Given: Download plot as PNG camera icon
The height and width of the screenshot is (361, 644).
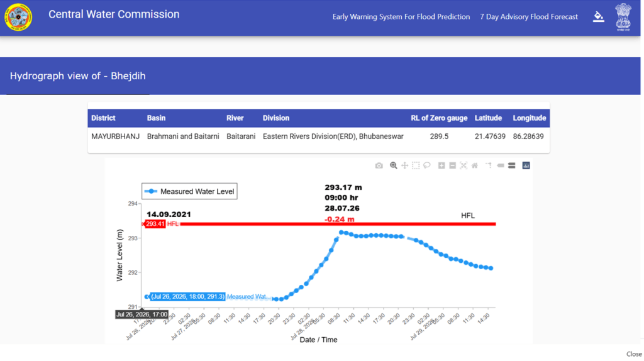Looking at the screenshot, I should tap(379, 165).
